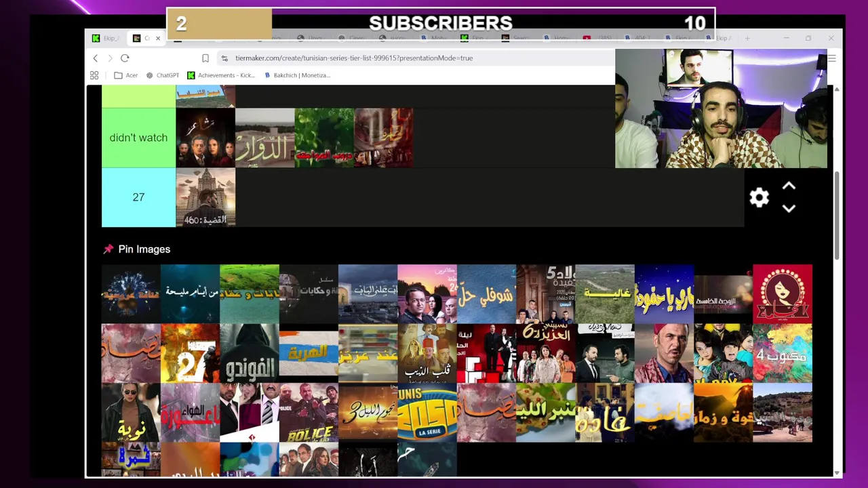Select the الهربة thumbnail
Viewport: 868px width, 488px height.
309,353
